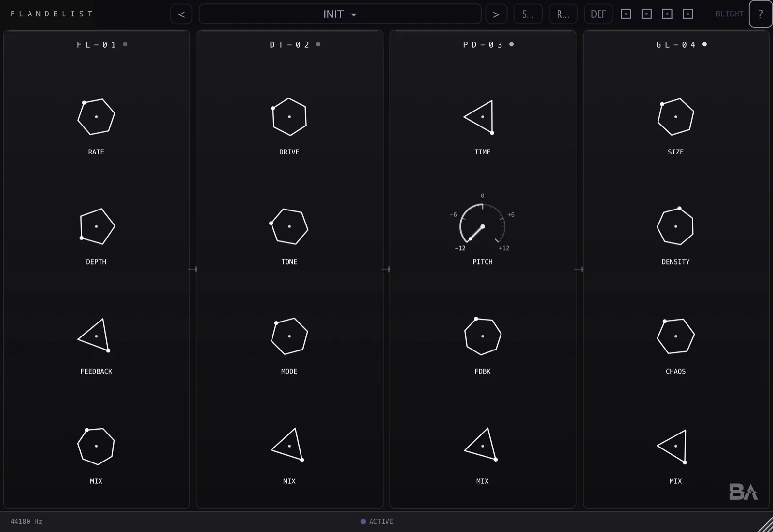This screenshot has height=532, width=773.
Task: Toggle the third square slot button
Action: coord(667,14)
